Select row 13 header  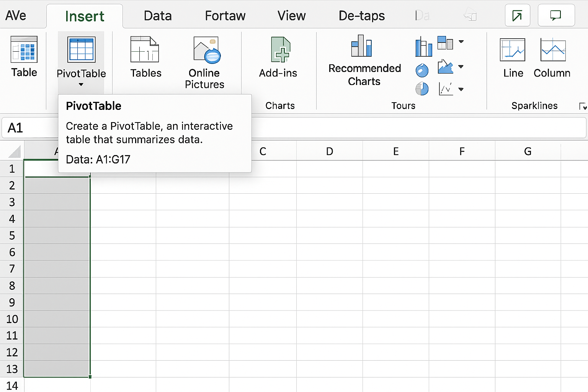pyautogui.click(x=12, y=369)
